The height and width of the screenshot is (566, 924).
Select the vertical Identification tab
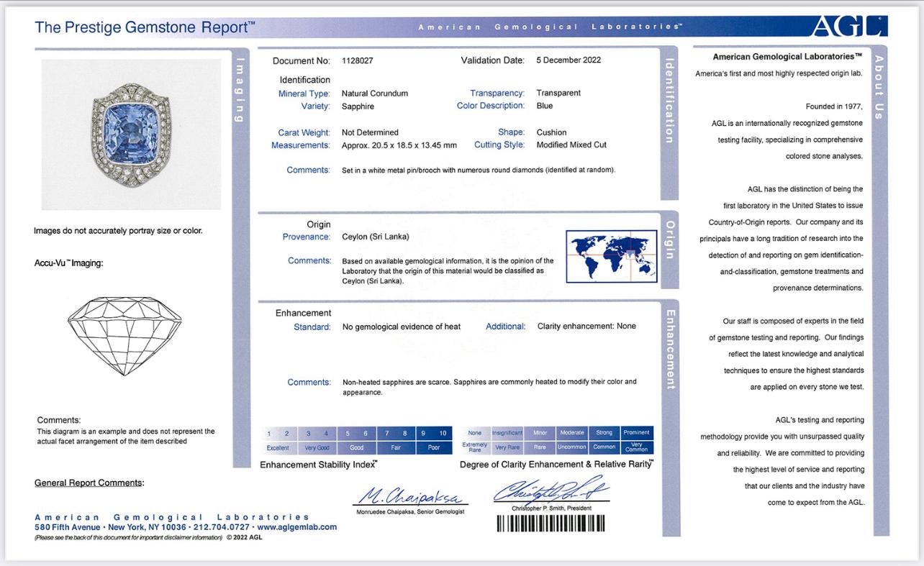(x=669, y=100)
